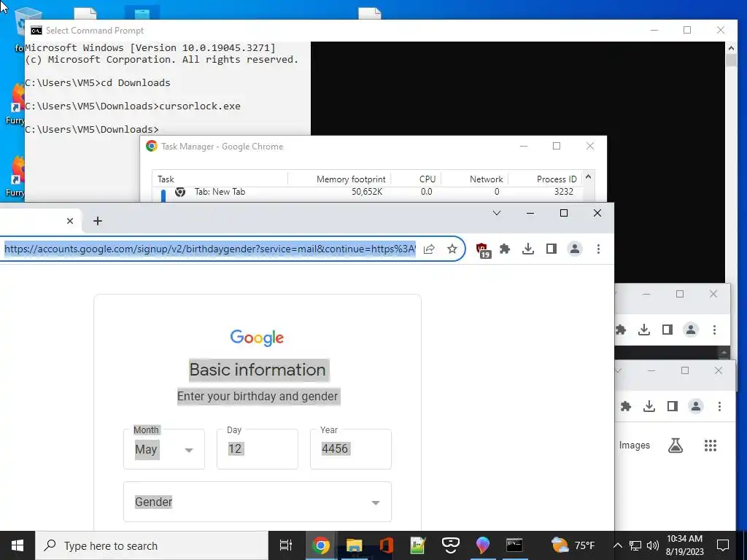This screenshot has height=560, width=747.
Task: Open the ad blocker extension showing 19
Action: click(x=483, y=249)
